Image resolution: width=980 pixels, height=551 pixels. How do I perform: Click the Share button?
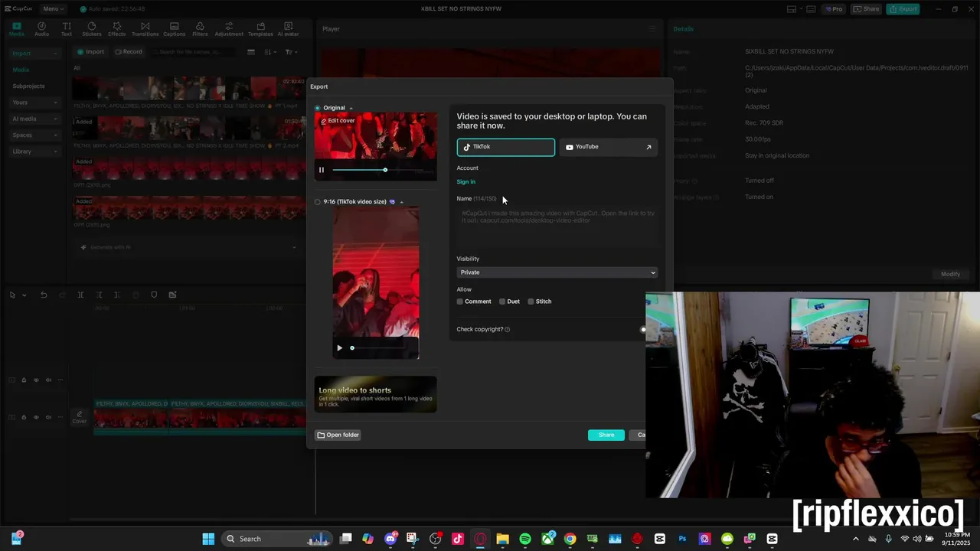[606, 435]
